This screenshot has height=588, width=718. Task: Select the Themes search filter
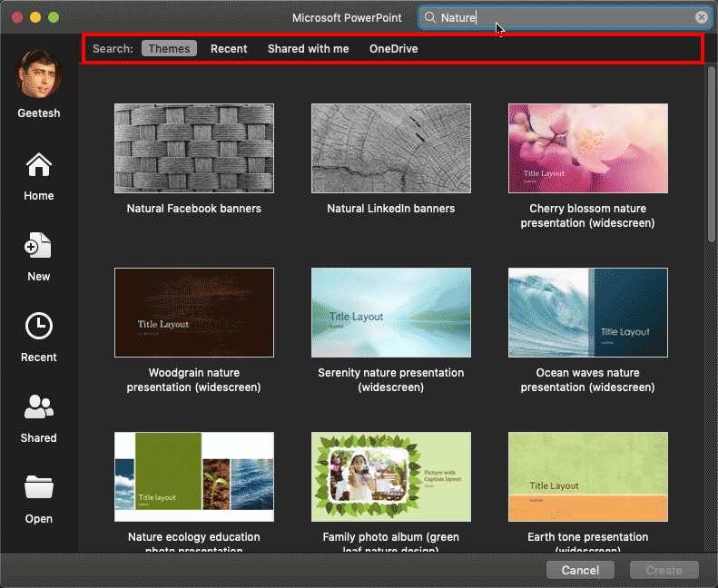[169, 49]
